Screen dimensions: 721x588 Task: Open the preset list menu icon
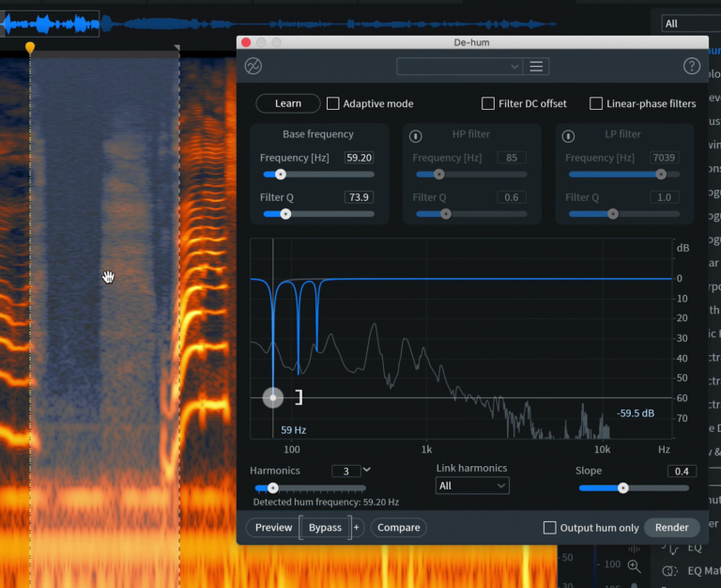click(x=536, y=66)
